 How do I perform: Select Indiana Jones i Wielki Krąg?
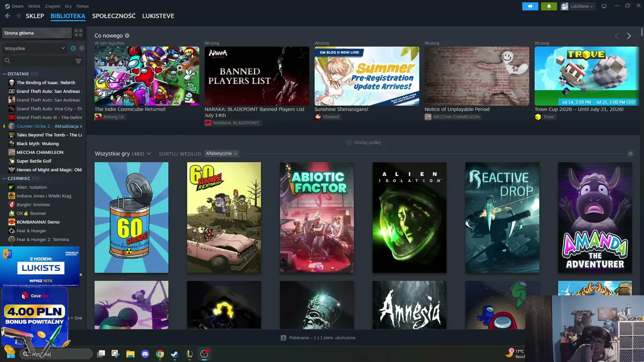44,196
